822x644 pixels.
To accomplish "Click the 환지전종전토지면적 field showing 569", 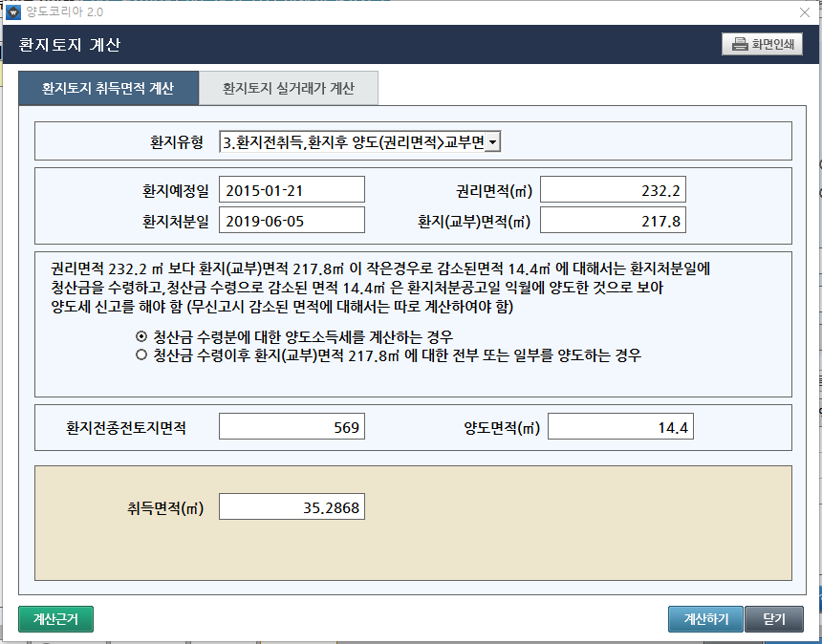I will pyautogui.click(x=292, y=426).
